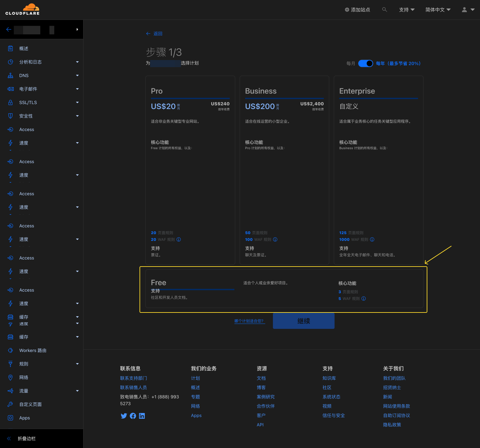
Task: Click the 分析和日志 pie chart icon
Action: coord(10,62)
